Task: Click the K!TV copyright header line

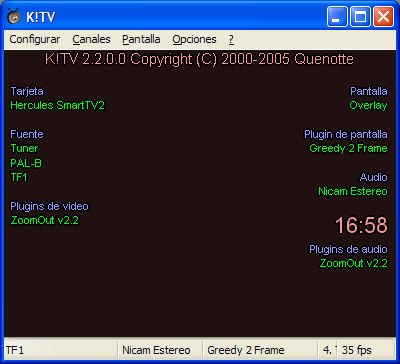Action: coord(199,60)
